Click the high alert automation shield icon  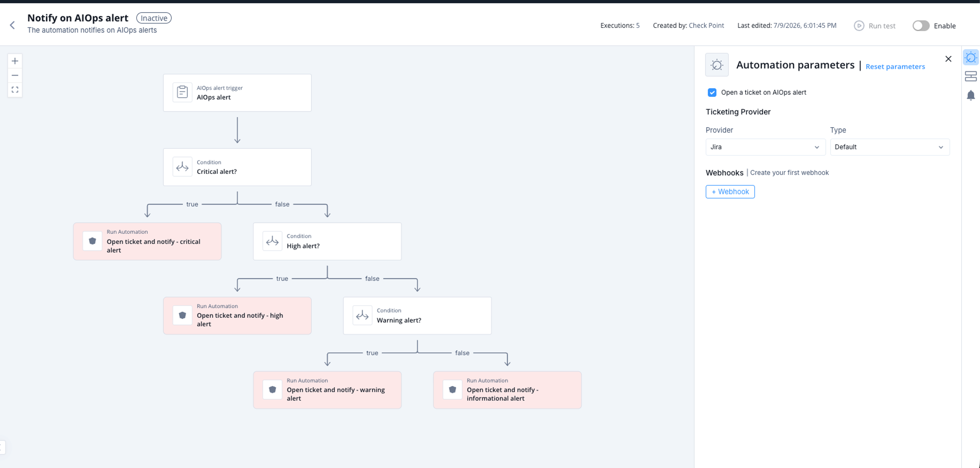click(182, 315)
